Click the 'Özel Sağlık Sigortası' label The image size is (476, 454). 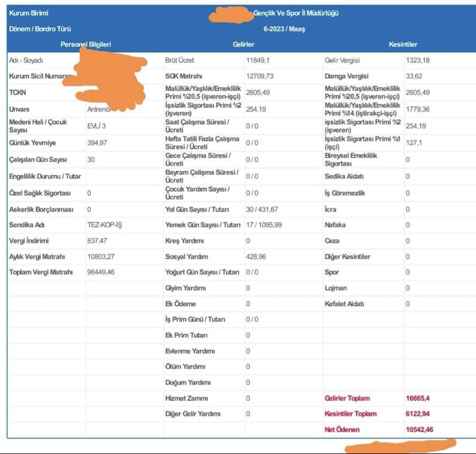point(40,193)
